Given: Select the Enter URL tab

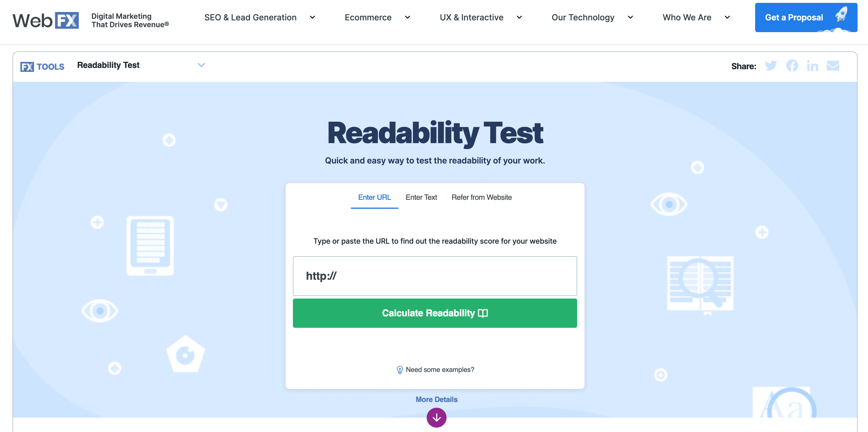Looking at the screenshot, I should coord(374,197).
